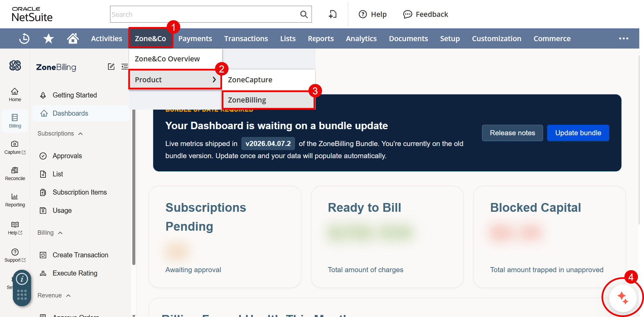Open the AI sparkle assistant button
644x317 pixels.
tap(623, 298)
